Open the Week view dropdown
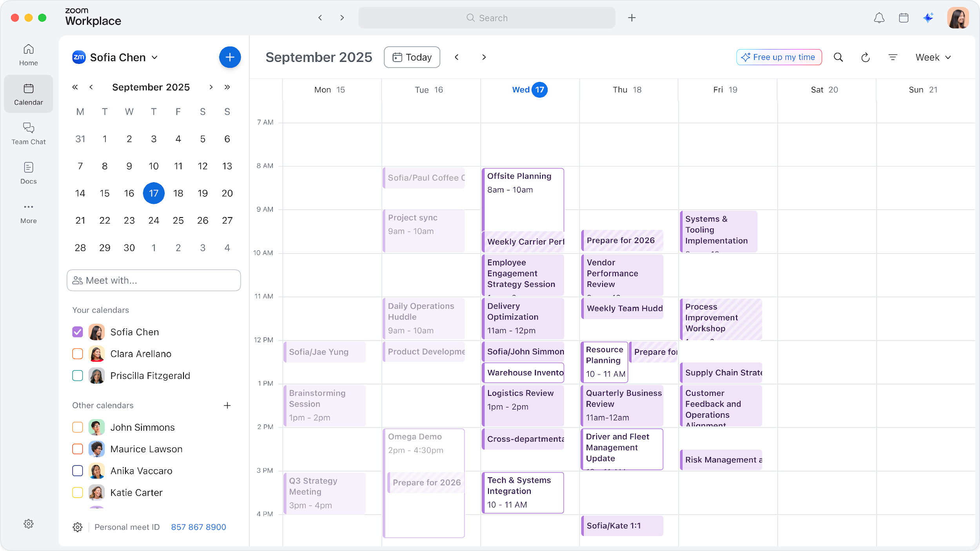 pos(933,58)
